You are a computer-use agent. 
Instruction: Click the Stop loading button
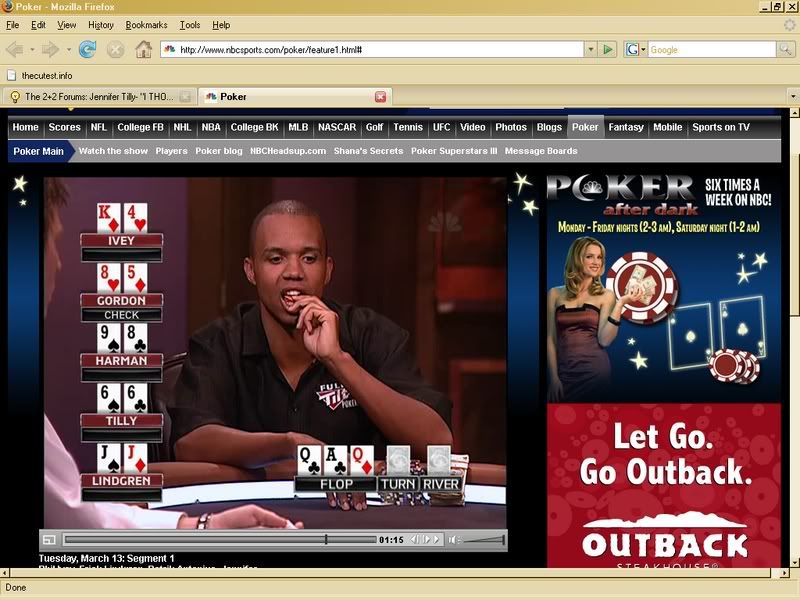[x=115, y=49]
